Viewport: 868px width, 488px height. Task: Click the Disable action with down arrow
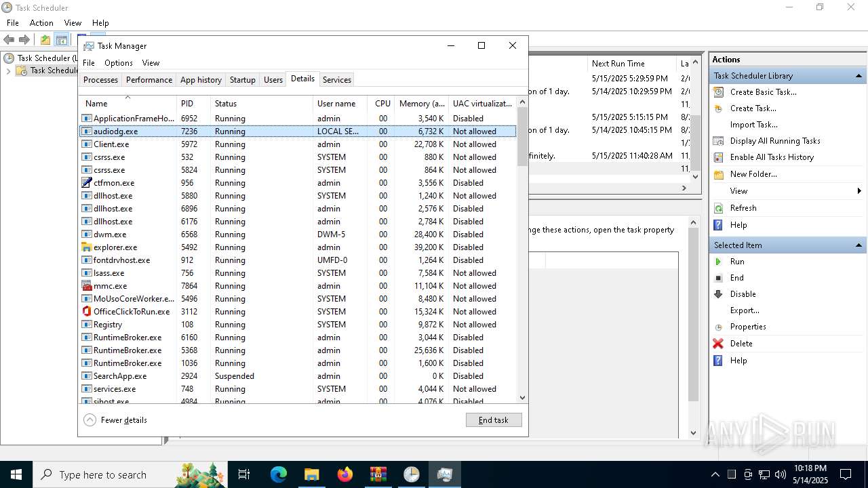[x=743, y=294]
